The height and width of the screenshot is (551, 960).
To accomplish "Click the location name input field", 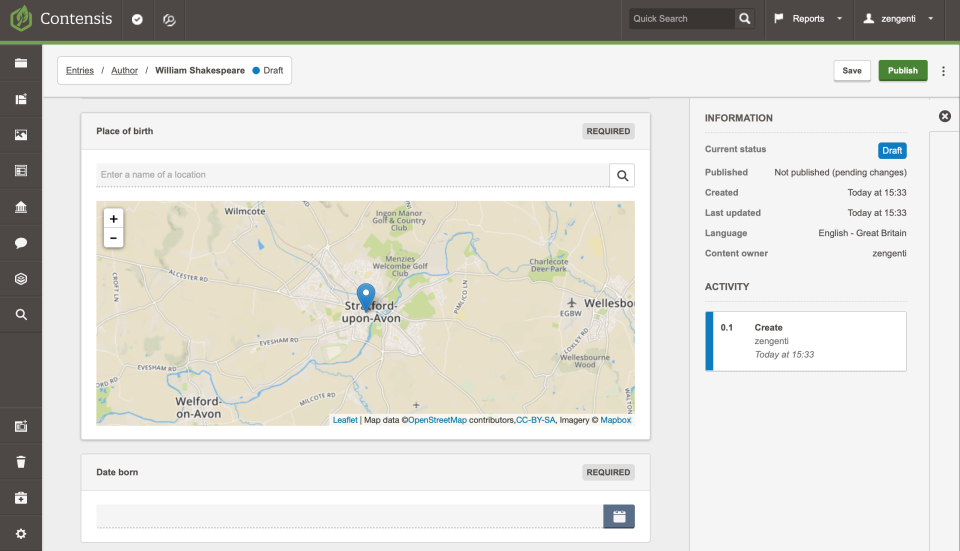I will tap(352, 175).
